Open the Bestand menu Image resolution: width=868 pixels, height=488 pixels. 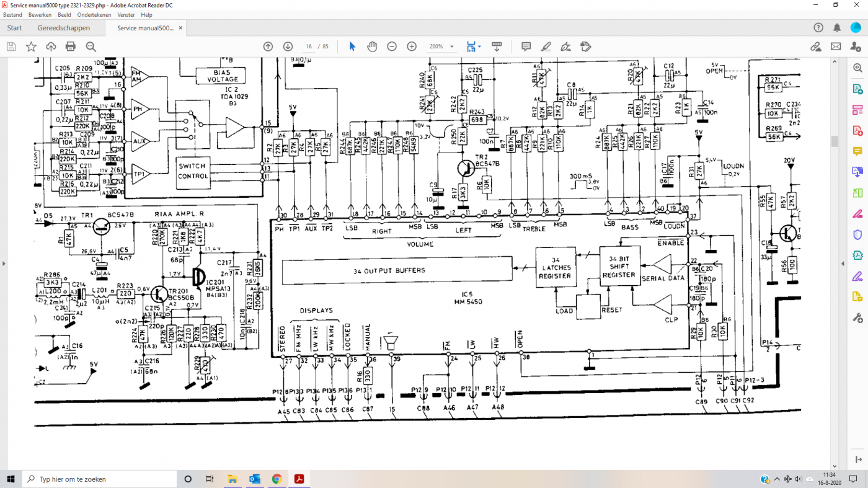[x=12, y=14]
